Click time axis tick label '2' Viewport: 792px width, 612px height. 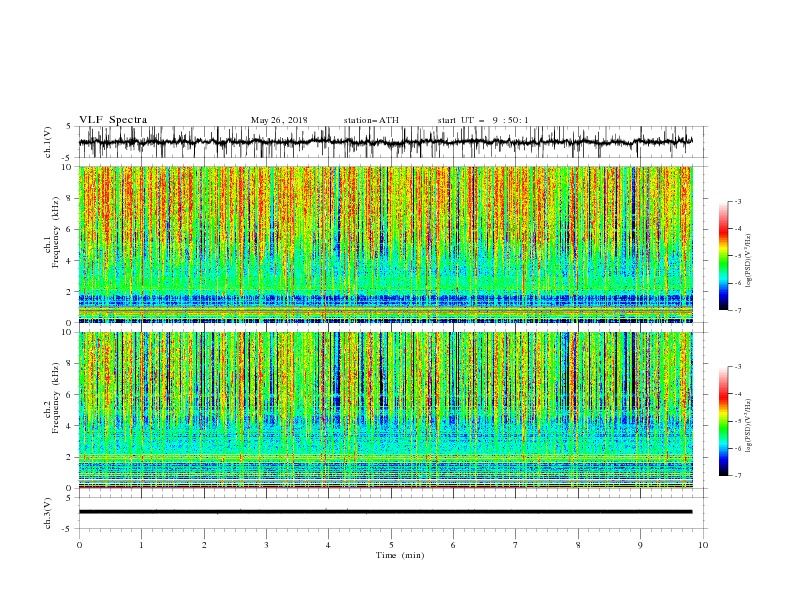[x=204, y=545]
